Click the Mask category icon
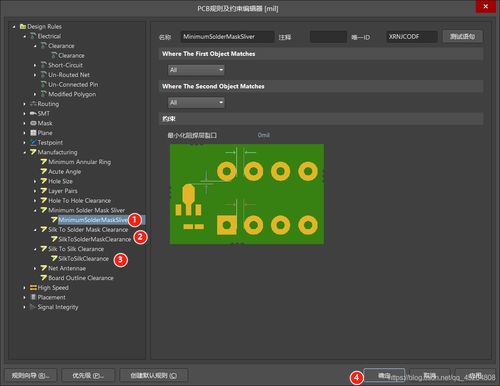The width and height of the screenshot is (500, 386). 33,123
